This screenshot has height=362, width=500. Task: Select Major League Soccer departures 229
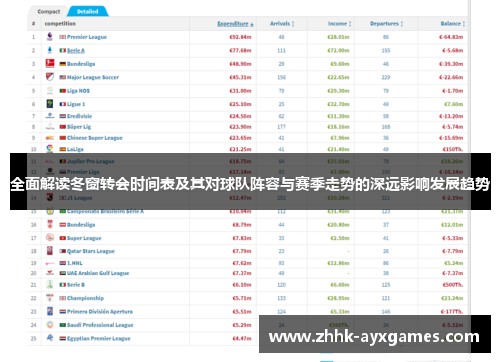(386, 77)
